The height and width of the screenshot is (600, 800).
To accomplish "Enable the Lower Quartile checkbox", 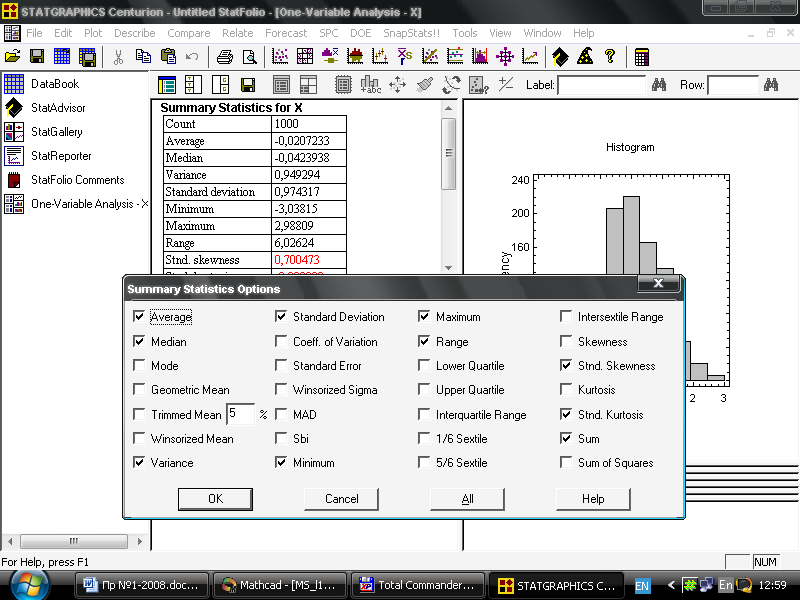I will pos(423,365).
